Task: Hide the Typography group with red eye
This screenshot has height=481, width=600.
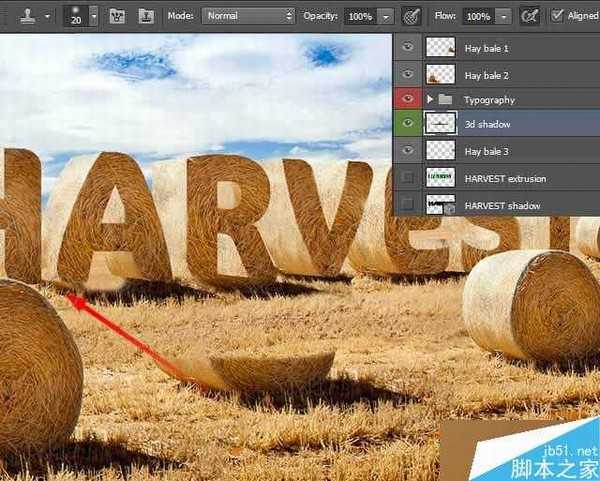Action: [408, 99]
